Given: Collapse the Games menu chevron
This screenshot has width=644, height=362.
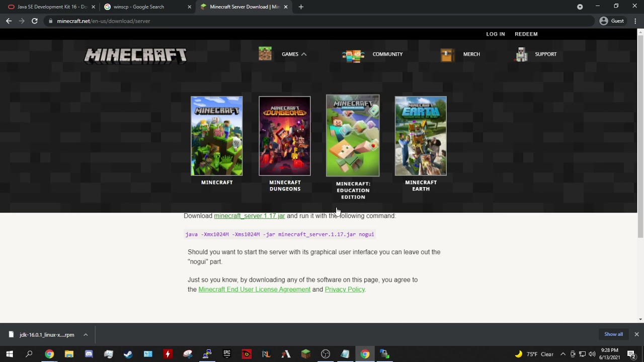Looking at the screenshot, I should pos(304,54).
